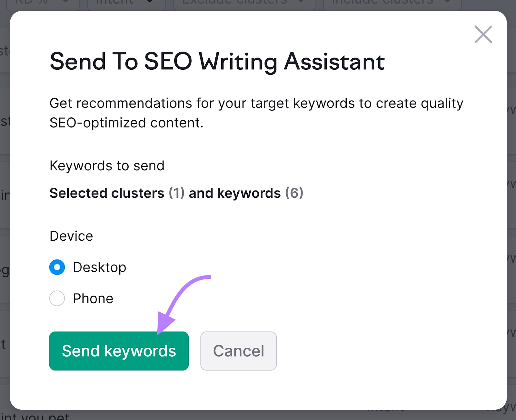Dismiss the dialog with the X icon
The width and height of the screenshot is (516, 420).
[x=483, y=35]
